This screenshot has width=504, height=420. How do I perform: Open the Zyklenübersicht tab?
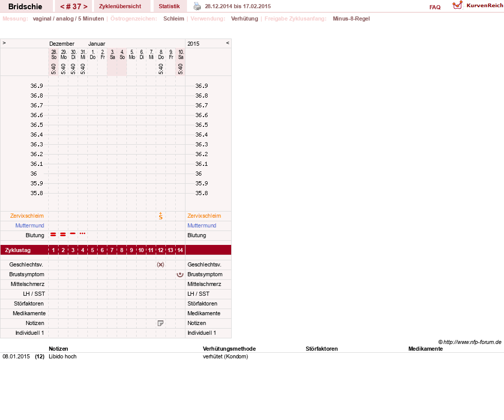[x=120, y=7]
